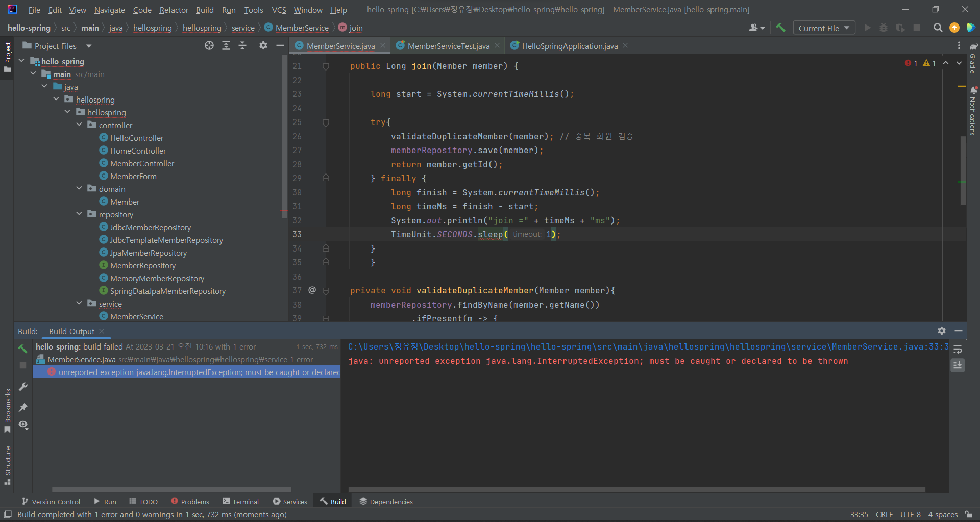980x522 pixels.
Task: Click the gutter override marker at line 37
Action: coord(312,290)
